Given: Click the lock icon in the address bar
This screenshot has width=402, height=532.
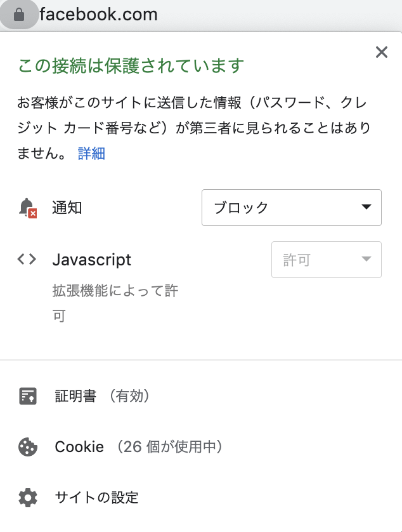Looking at the screenshot, I should click(x=19, y=14).
